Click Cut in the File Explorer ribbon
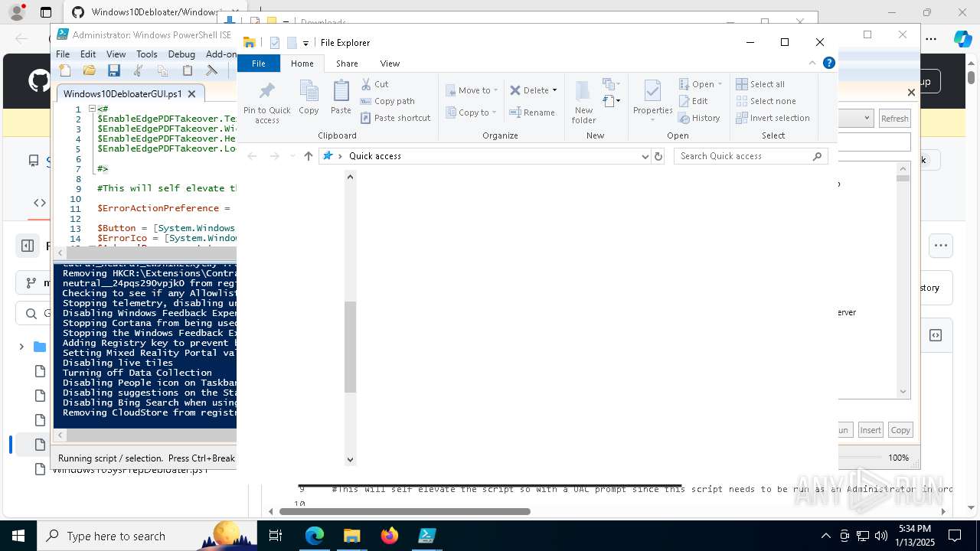The height and width of the screenshot is (551, 980). [x=374, y=84]
